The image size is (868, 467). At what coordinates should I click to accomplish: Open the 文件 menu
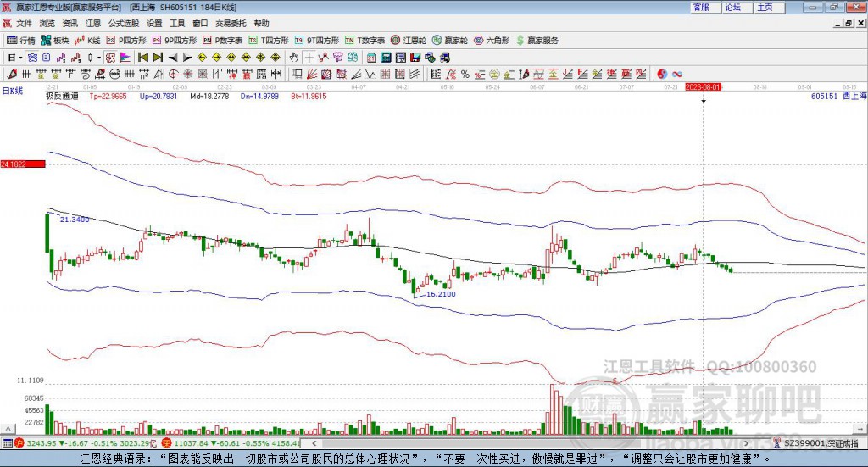24,23
